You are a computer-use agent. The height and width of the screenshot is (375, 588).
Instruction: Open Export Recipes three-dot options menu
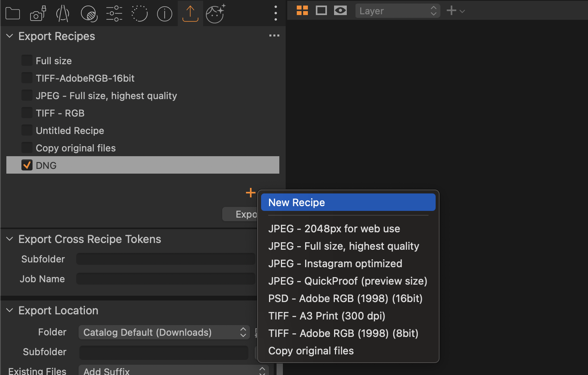coord(274,36)
